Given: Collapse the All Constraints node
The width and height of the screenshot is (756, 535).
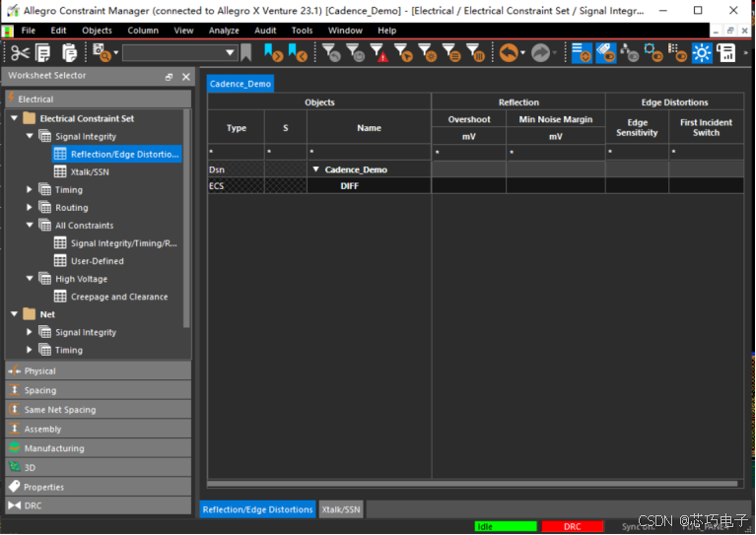Looking at the screenshot, I should [x=30, y=225].
